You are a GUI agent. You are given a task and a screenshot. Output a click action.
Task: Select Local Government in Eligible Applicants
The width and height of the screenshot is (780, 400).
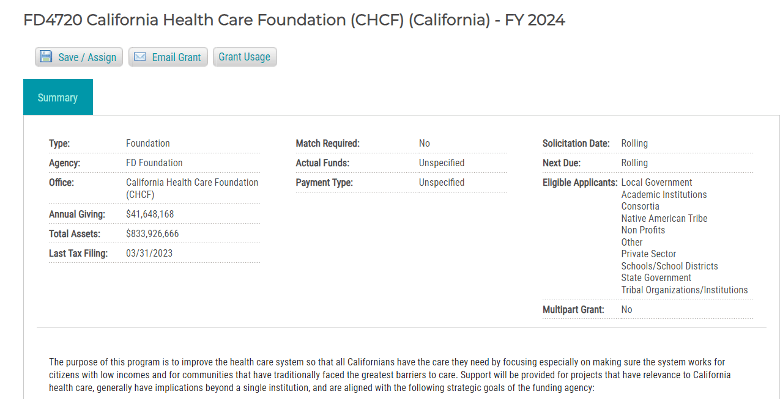click(x=656, y=182)
